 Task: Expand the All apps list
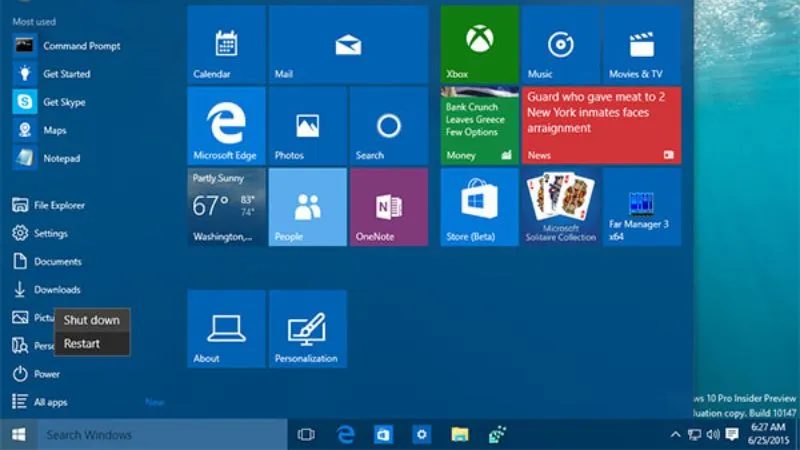[x=50, y=402]
